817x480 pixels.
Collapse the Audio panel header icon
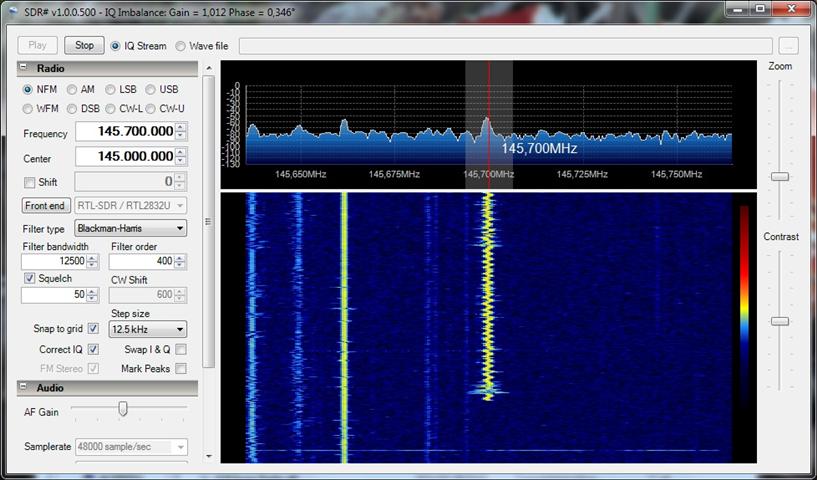click(24, 388)
